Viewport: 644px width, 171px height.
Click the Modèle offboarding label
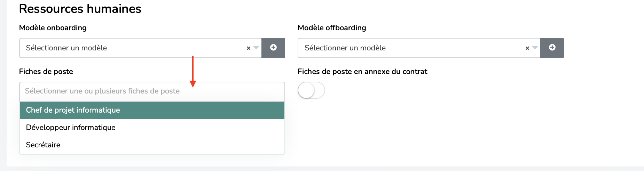[332, 28]
